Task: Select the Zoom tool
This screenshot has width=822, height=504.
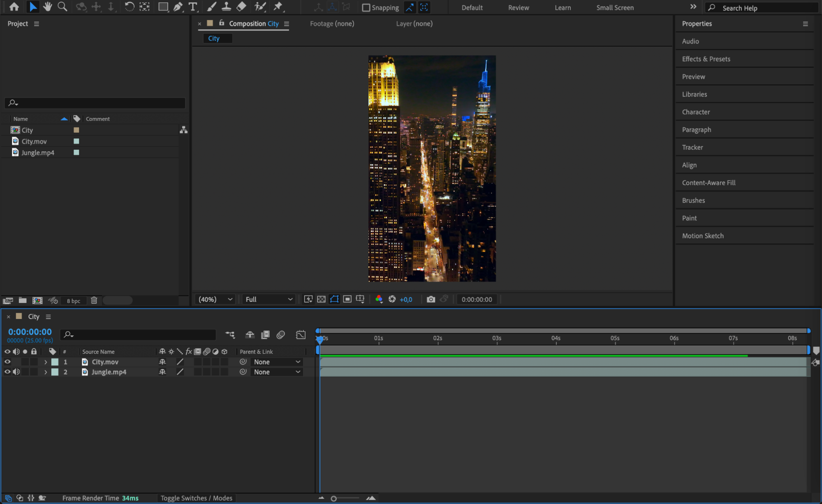Action: pyautogui.click(x=62, y=7)
